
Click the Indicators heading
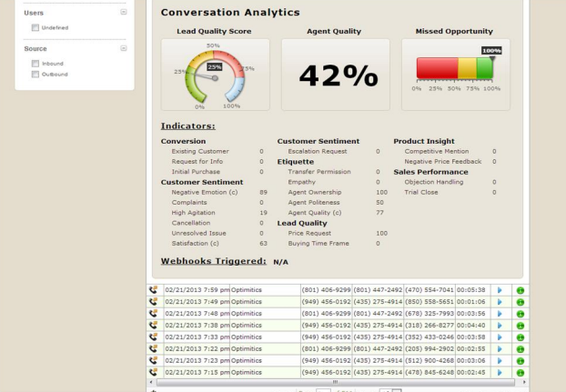tap(188, 126)
